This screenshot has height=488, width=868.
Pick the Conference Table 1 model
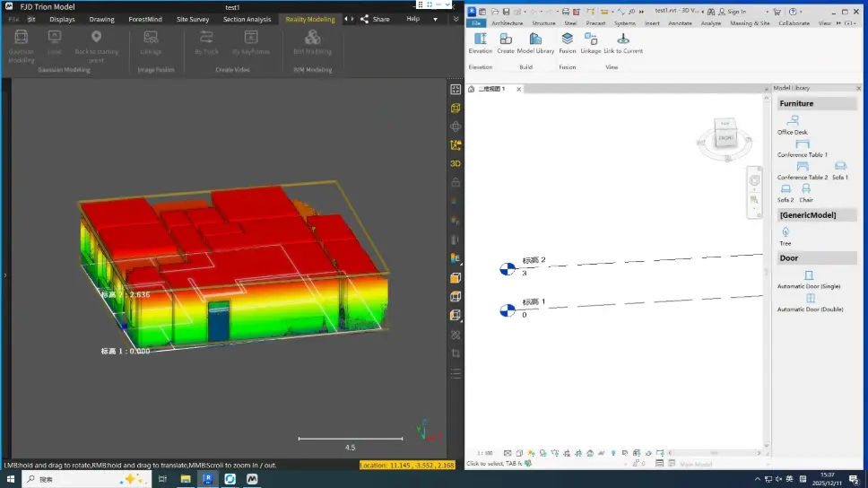tap(802, 145)
